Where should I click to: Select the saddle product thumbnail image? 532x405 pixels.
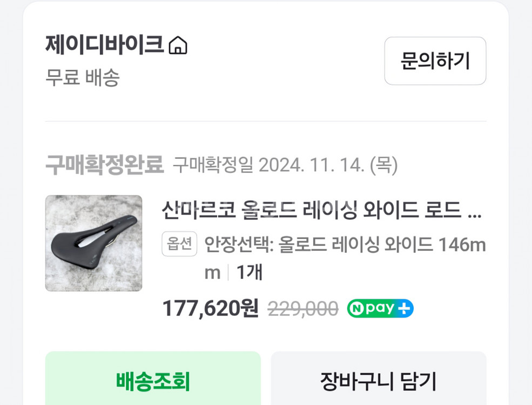point(93,242)
